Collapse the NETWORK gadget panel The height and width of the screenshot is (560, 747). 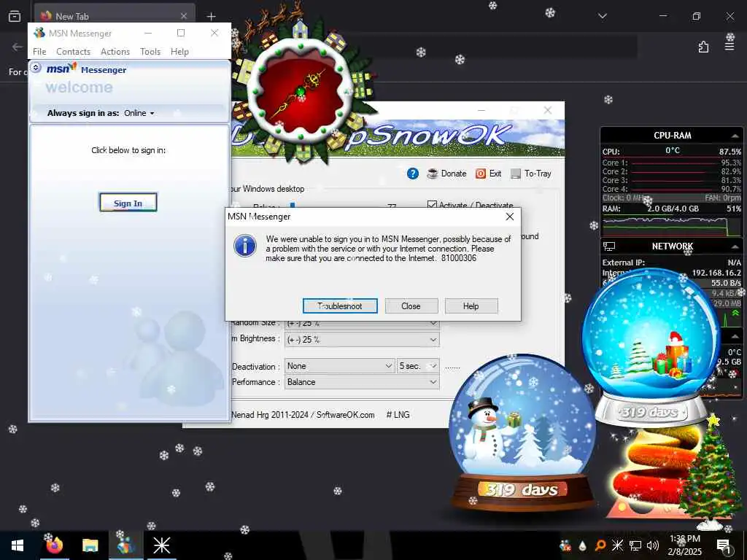[735, 246]
